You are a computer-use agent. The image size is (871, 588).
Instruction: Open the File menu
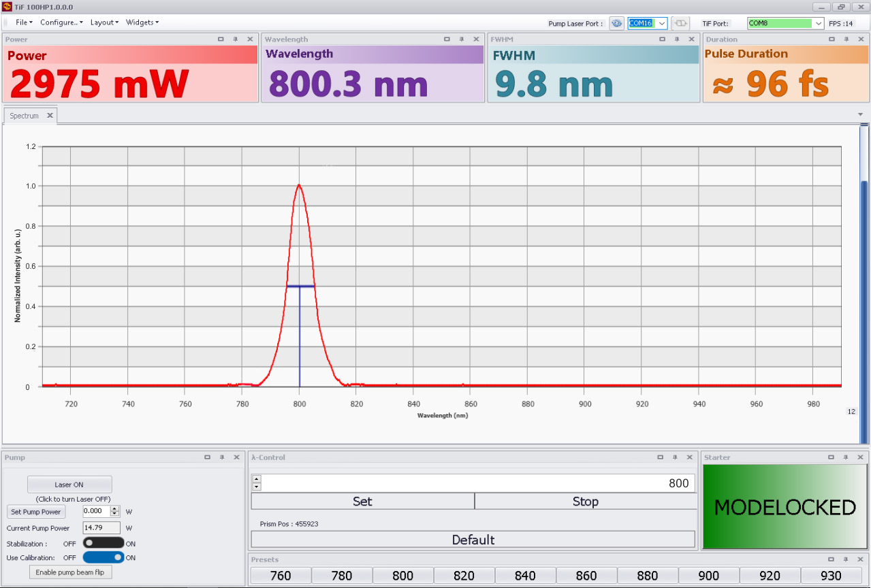[x=24, y=22]
